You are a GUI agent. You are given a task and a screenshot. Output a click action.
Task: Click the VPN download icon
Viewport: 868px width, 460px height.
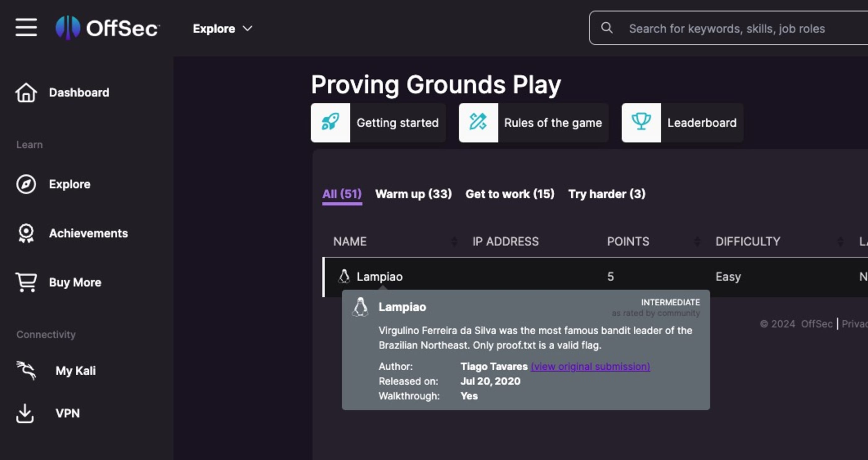coord(25,413)
